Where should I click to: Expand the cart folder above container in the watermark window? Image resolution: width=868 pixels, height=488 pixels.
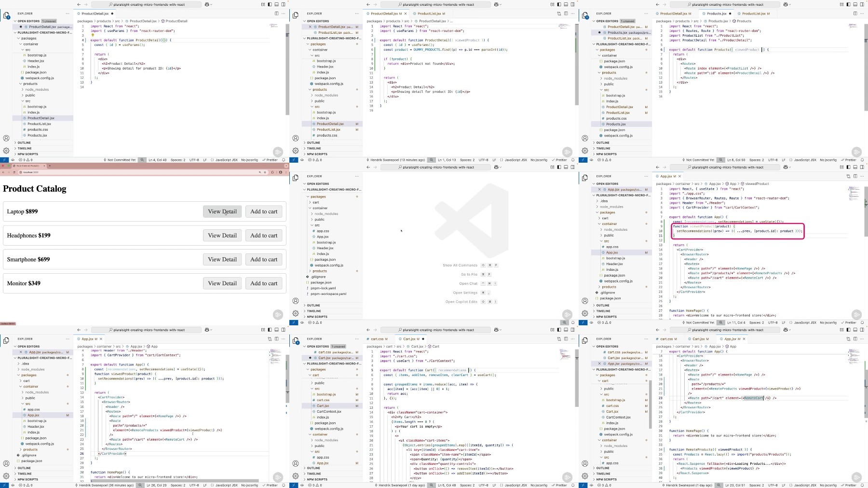point(315,202)
